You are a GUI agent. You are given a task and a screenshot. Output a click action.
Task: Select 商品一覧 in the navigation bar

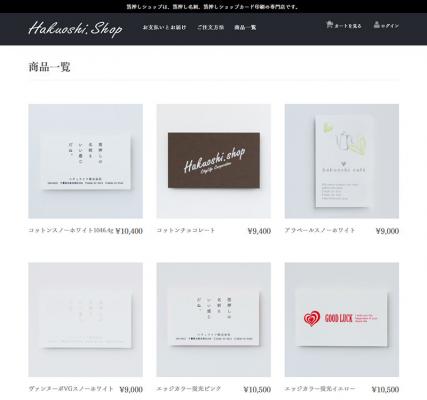tap(245, 27)
